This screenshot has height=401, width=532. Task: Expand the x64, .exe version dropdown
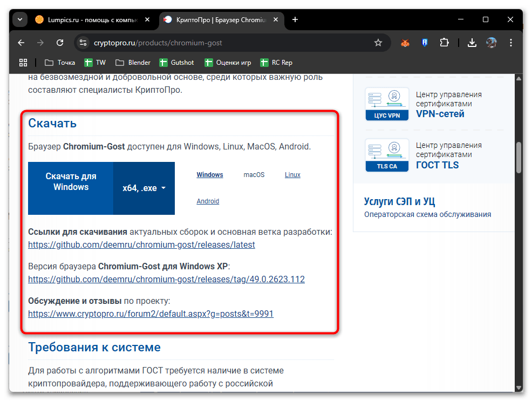(x=144, y=188)
